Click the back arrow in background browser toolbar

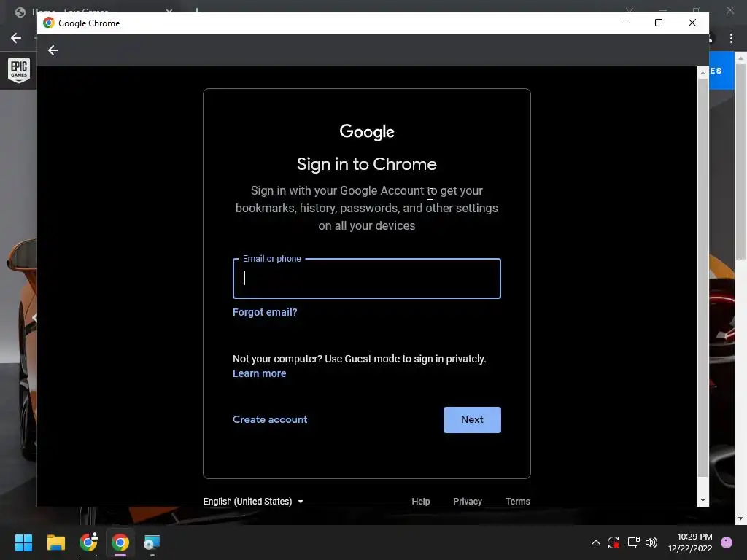pyautogui.click(x=16, y=38)
